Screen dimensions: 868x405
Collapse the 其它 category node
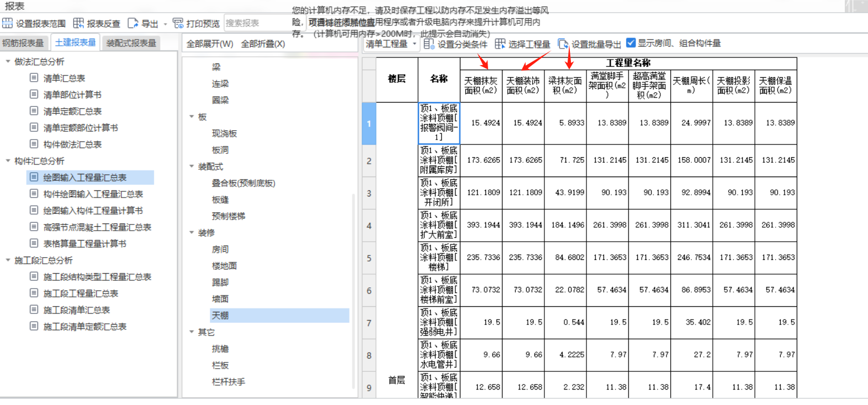(192, 332)
